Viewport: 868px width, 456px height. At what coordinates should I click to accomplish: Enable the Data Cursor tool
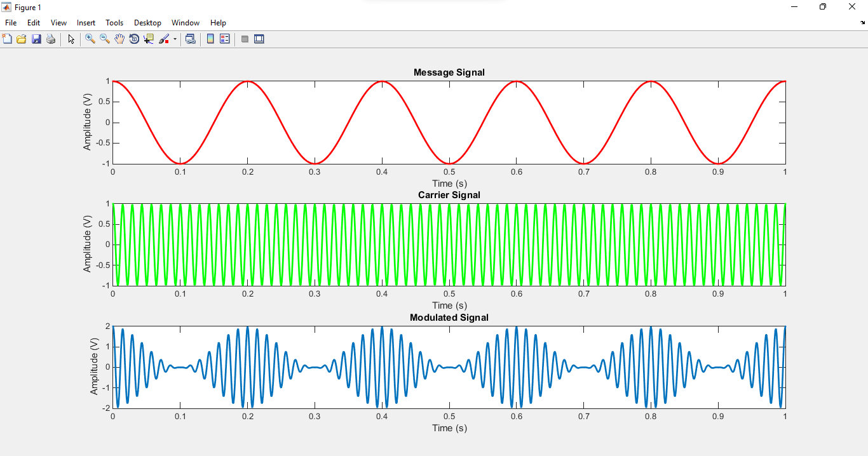(x=149, y=39)
